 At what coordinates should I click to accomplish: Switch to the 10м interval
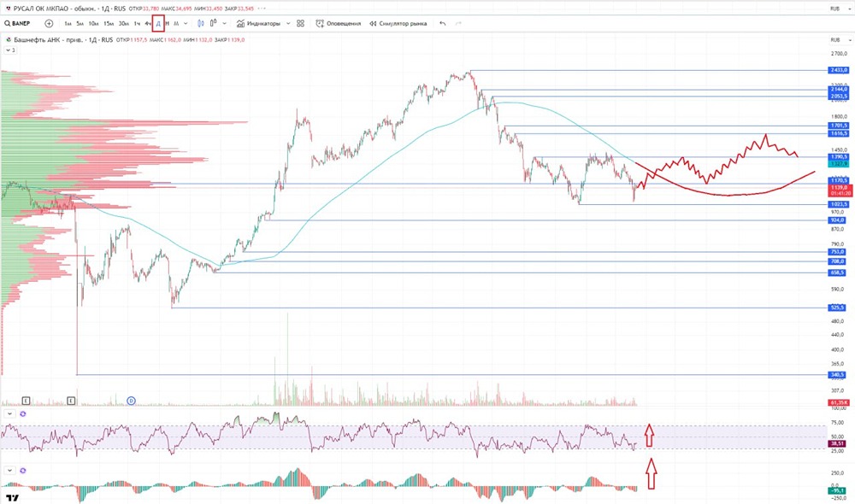point(94,23)
